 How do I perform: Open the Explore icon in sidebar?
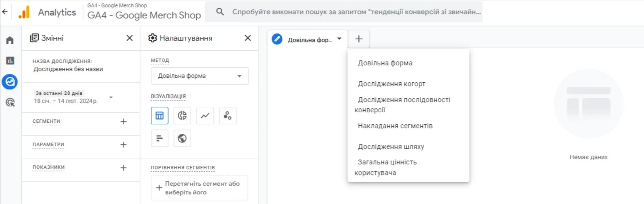(x=10, y=82)
